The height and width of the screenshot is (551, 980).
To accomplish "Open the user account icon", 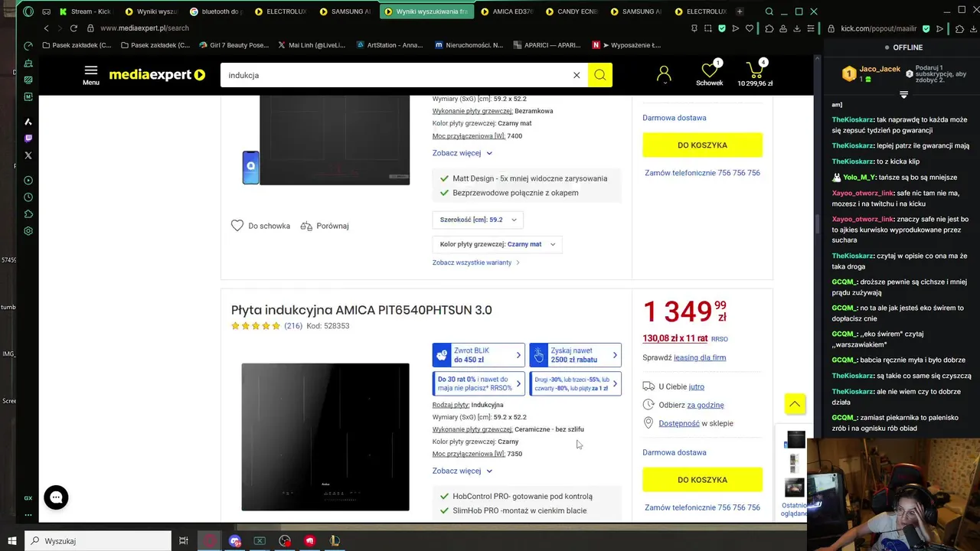I will click(664, 74).
